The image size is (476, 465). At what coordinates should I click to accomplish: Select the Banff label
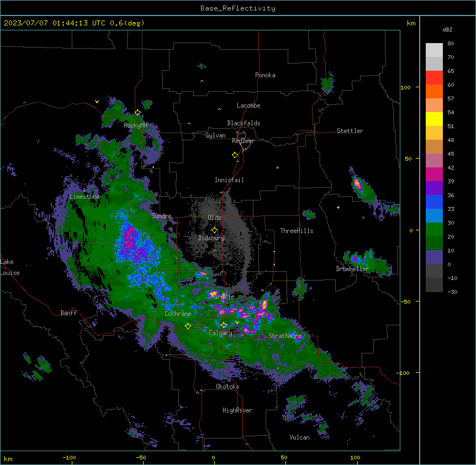(68, 313)
